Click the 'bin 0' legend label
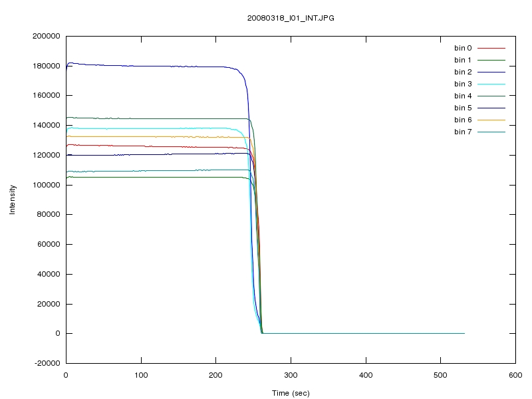The height and width of the screenshot is (399, 532). (x=463, y=48)
